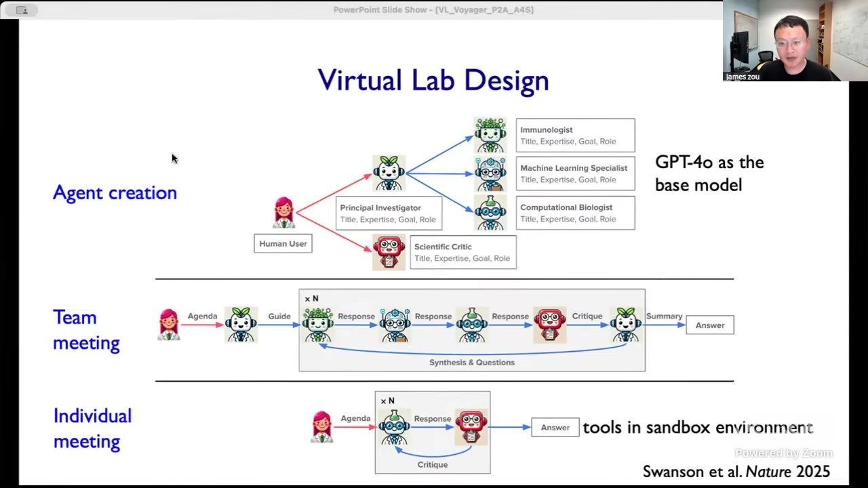Click the 'Swanson et al. Nature 2025' citation
Image resolution: width=868 pixels, height=488 pixels.
tap(736, 472)
